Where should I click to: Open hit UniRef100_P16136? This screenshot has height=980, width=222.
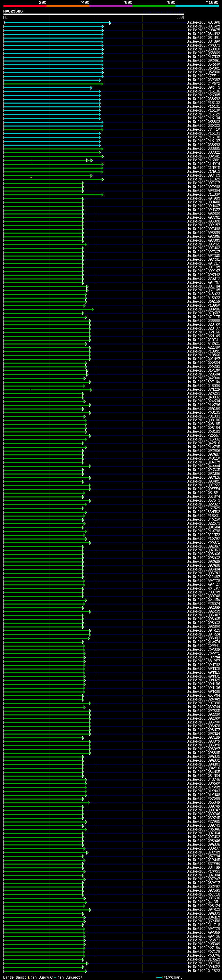point(203,91)
